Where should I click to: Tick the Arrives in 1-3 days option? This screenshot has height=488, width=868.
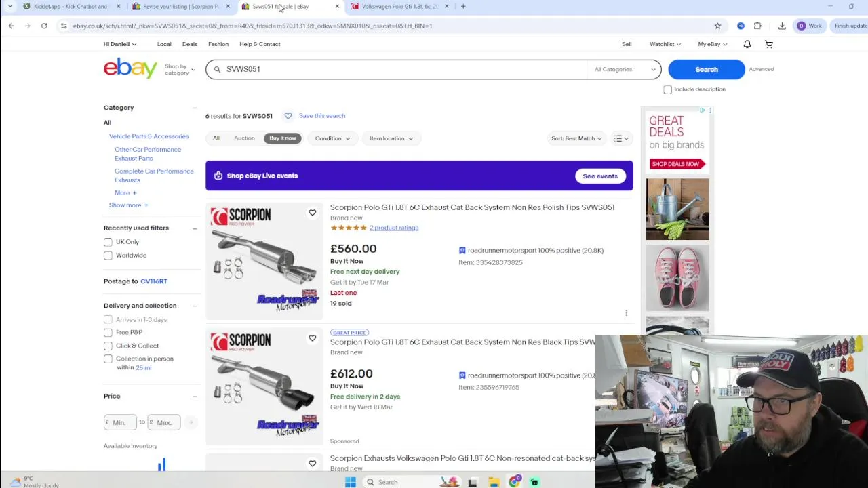coord(108,319)
